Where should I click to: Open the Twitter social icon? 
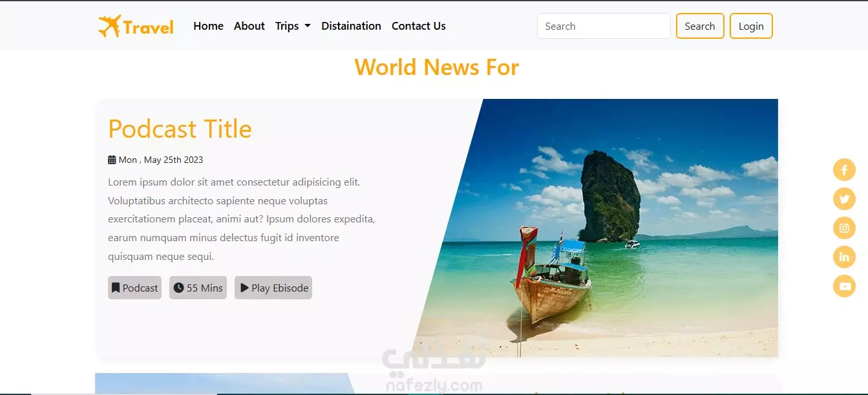click(844, 199)
